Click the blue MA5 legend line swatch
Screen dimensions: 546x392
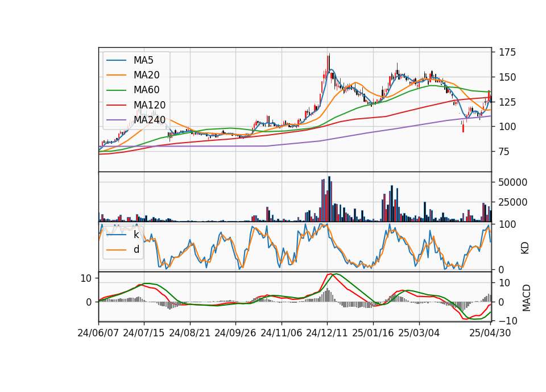pos(116,61)
